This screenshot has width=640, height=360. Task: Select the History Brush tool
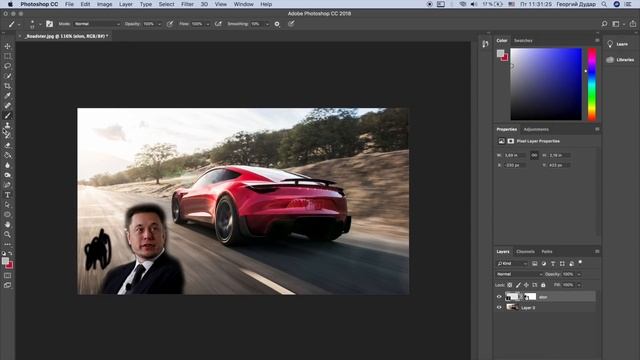[7, 136]
